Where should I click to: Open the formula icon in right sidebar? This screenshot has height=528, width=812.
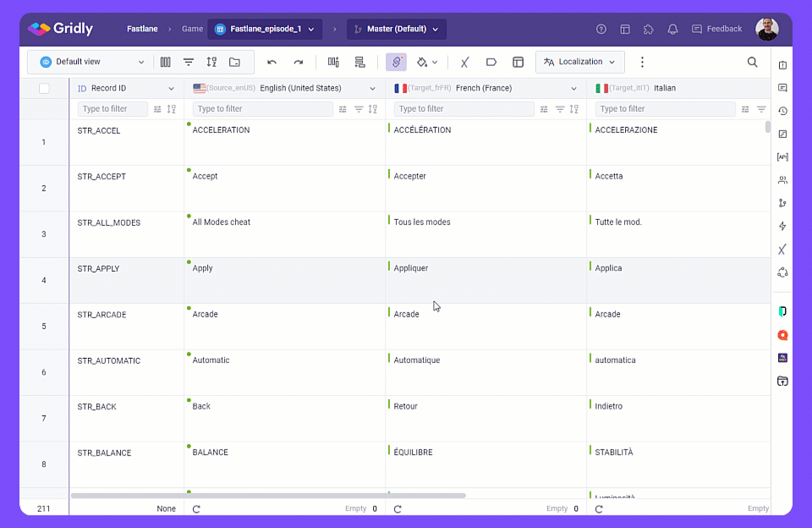coord(782,250)
